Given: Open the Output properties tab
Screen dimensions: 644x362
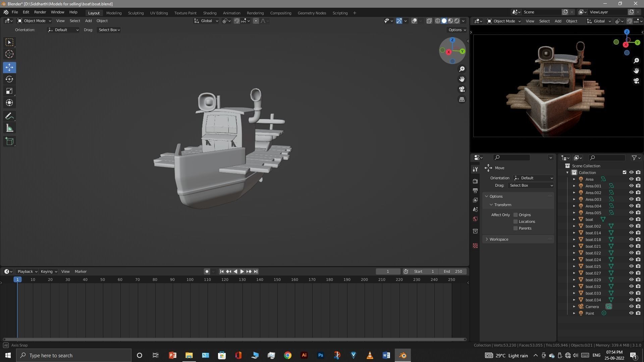Looking at the screenshot, I should 475,190.
